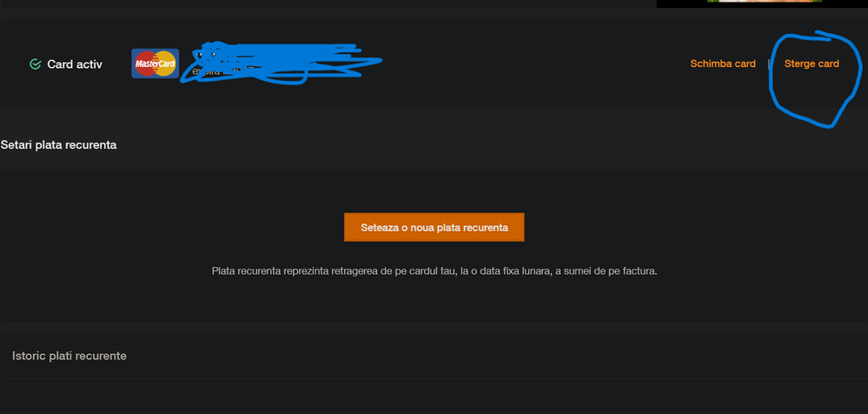This screenshot has width=868, height=414.
Task: Click the word factura in the description
Action: coord(639,271)
